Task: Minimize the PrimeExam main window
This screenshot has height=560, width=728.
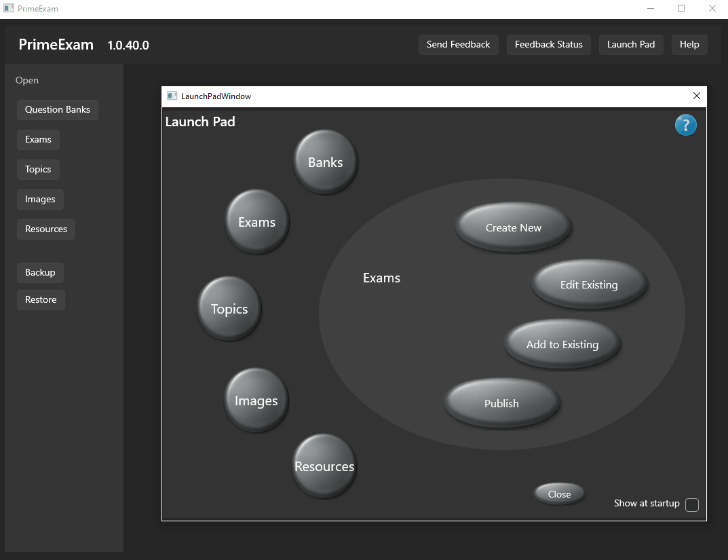Action: point(651,8)
